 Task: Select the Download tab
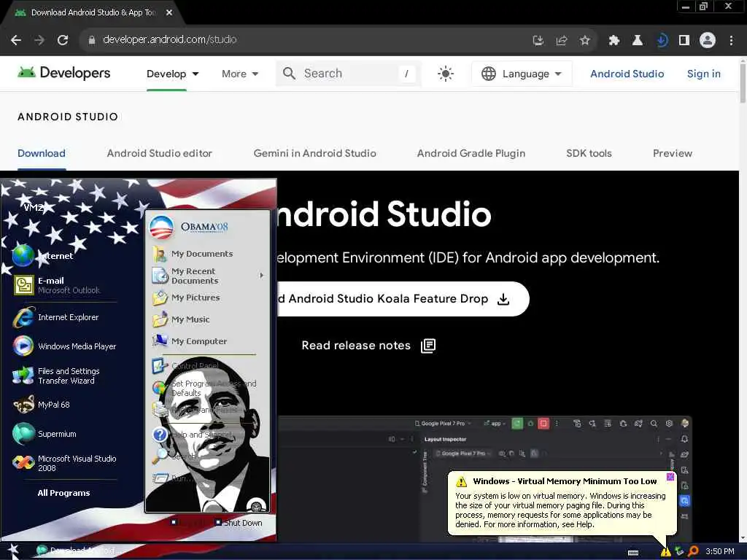(42, 153)
